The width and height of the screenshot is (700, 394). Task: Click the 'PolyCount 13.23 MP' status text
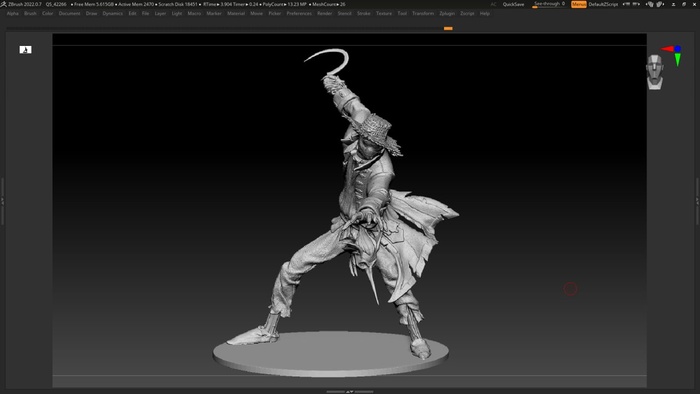tap(284, 4)
